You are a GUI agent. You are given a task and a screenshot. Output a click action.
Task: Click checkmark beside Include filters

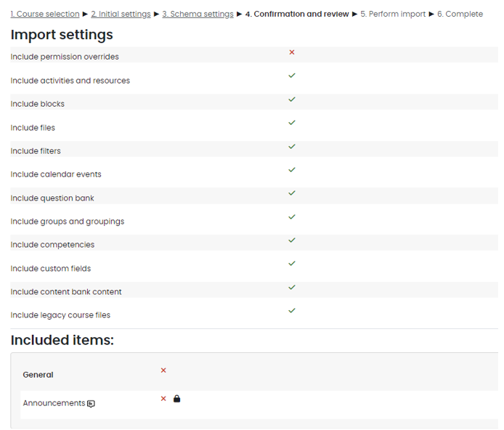[x=292, y=146]
